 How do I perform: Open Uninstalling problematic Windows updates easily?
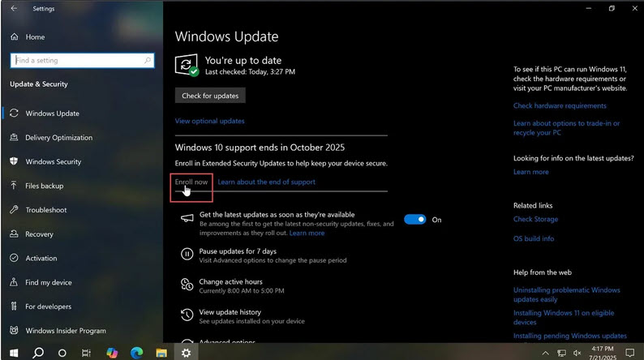[x=567, y=295]
